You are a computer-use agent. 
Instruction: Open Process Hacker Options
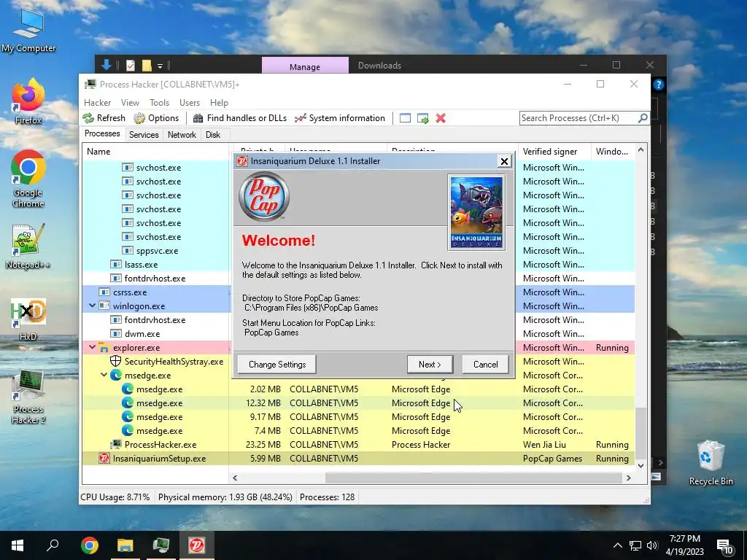[x=156, y=118]
